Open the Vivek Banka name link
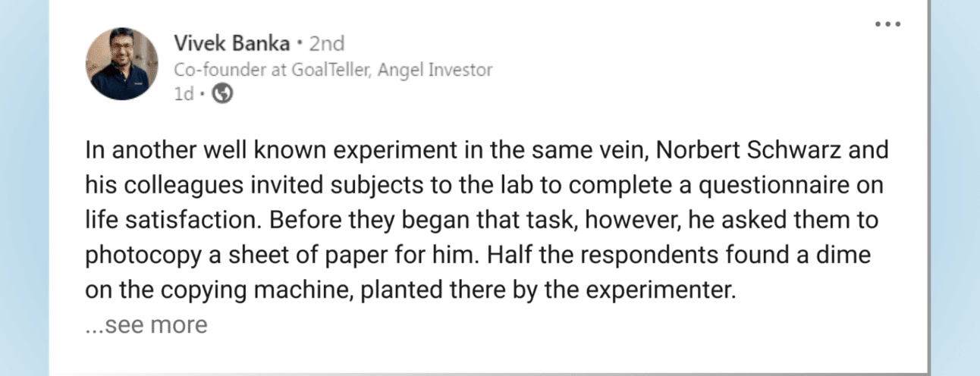Image resolution: width=980 pixels, height=376 pixels. point(231,42)
